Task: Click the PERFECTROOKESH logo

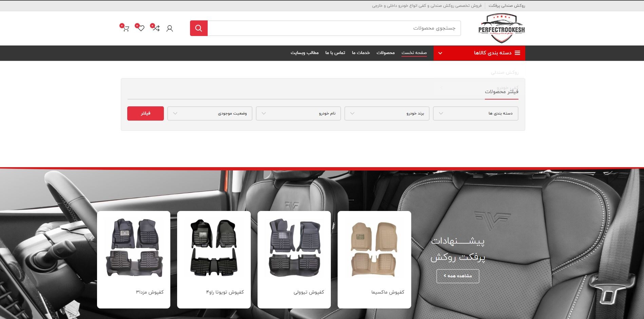Action: click(x=501, y=29)
